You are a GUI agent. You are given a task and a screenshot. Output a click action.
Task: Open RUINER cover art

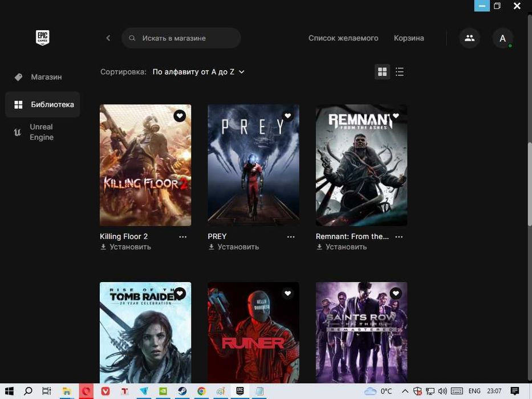tap(253, 332)
